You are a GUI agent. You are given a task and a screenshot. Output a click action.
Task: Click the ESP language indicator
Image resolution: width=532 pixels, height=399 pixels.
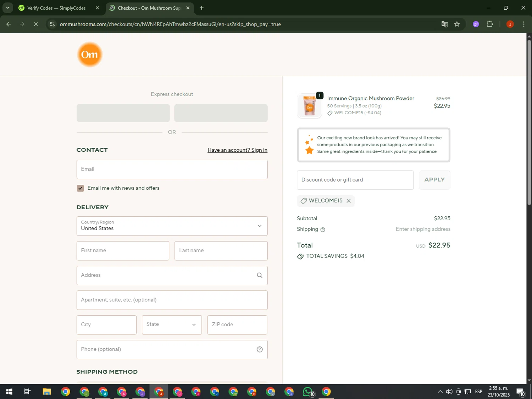point(479,392)
